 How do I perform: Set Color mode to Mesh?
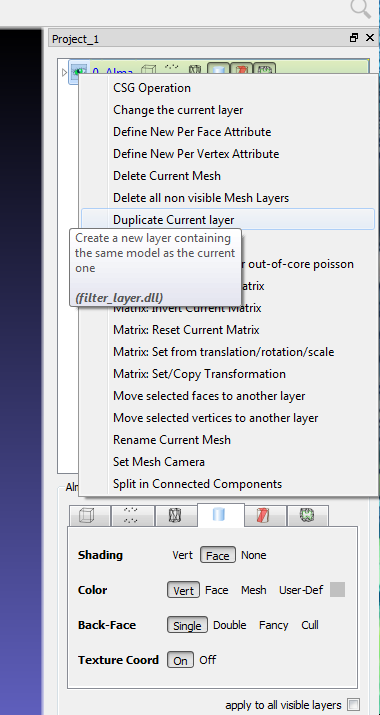coord(254,590)
